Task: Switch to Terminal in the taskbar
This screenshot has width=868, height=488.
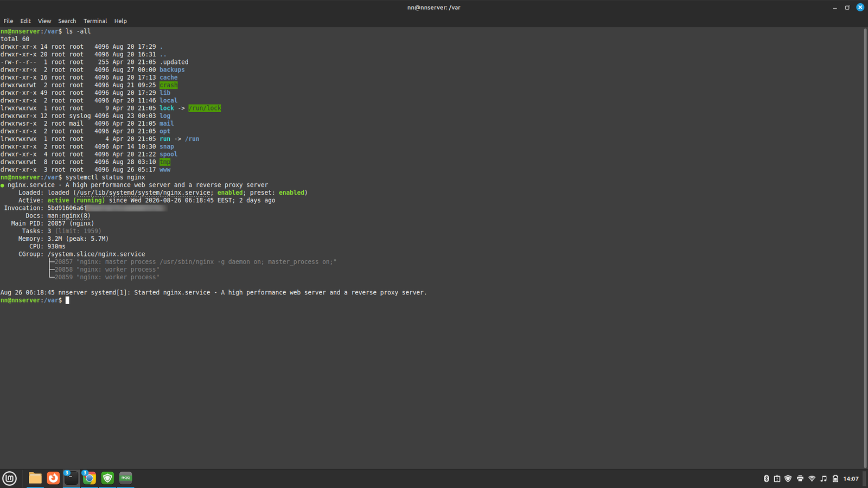Action: point(71,478)
